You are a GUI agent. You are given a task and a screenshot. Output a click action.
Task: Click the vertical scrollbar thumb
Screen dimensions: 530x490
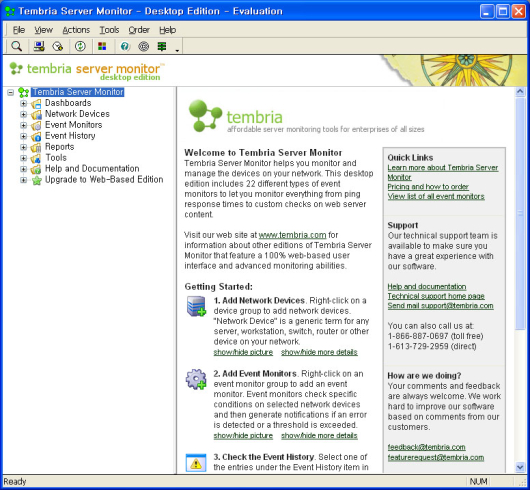(520, 214)
